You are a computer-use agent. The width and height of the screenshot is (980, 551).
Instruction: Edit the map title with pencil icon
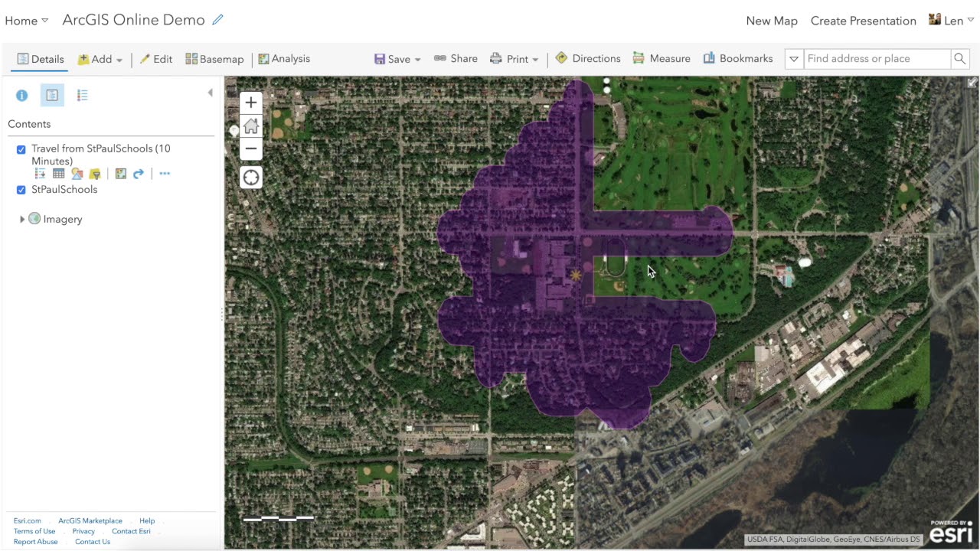click(217, 20)
